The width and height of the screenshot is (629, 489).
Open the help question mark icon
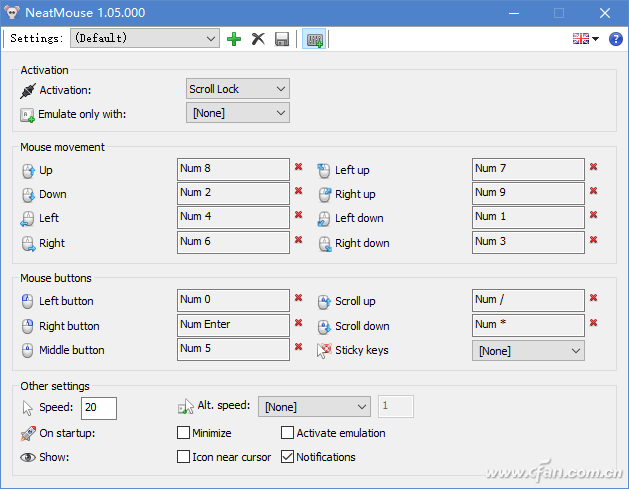(x=615, y=39)
